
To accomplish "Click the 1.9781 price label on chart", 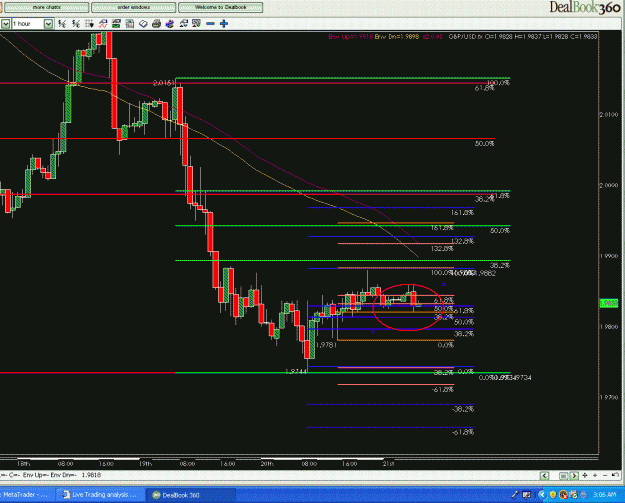I will pos(326,345).
